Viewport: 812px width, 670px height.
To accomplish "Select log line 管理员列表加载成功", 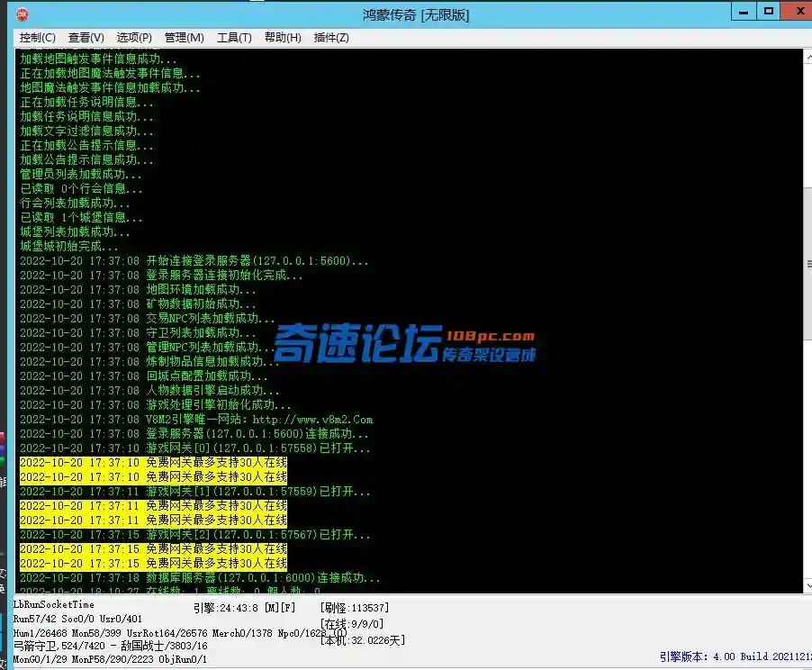I will point(81,174).
